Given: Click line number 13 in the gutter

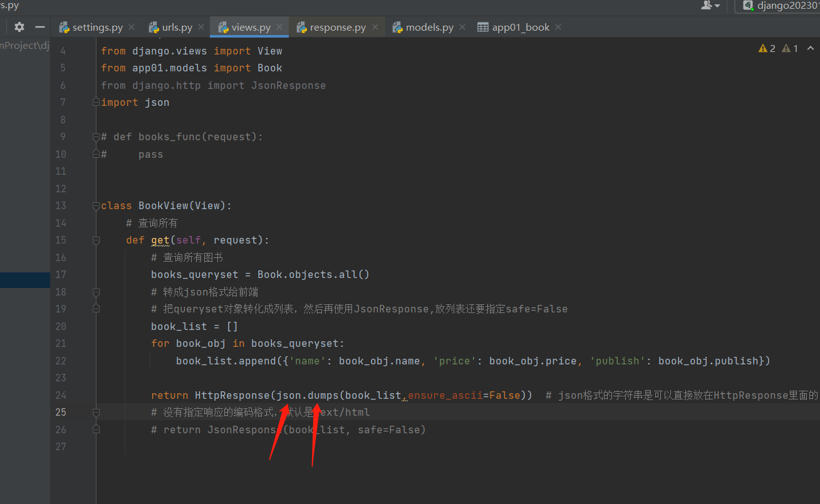Looking at the screenshot, I should 61,205.
